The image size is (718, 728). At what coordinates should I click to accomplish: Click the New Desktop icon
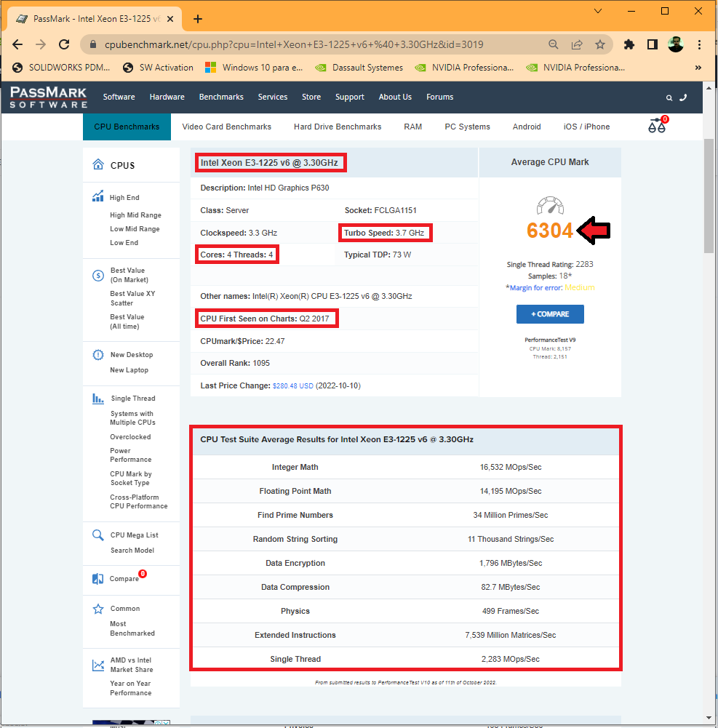point(98,355)
